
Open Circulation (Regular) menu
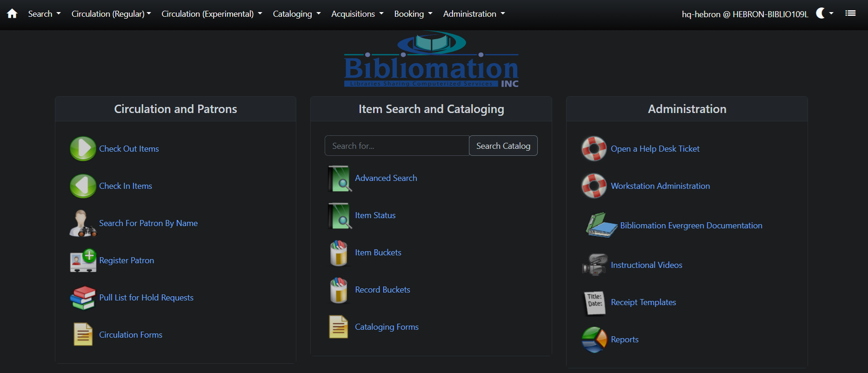coord(111,14)
